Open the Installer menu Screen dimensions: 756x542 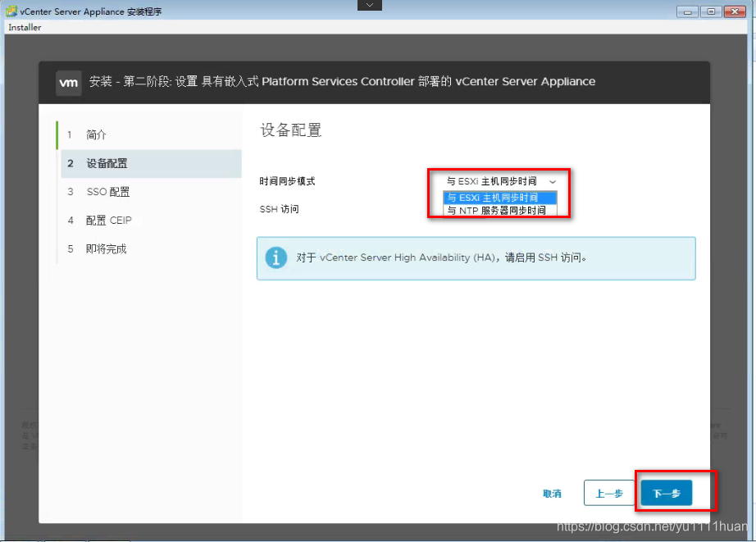(25, 28)
